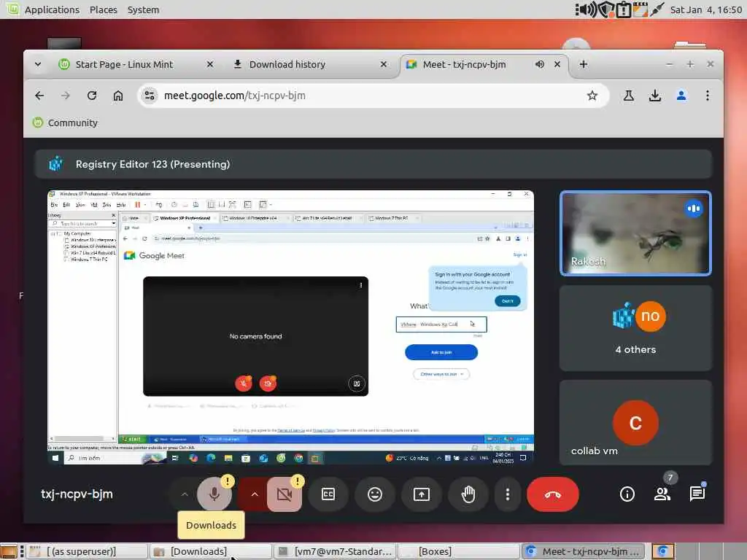Turn on captions with CC button

pyautogui.click(x=328, y=494)
